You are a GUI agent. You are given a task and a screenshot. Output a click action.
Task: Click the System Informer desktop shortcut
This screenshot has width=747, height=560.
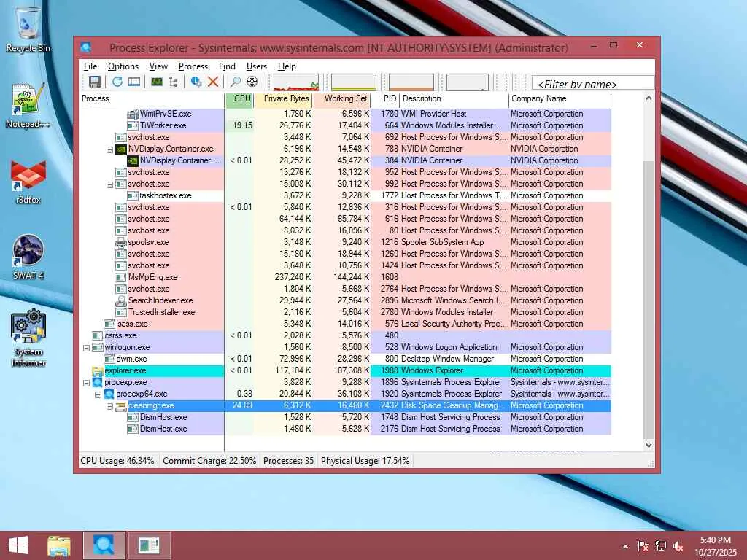tap(28, 338)
